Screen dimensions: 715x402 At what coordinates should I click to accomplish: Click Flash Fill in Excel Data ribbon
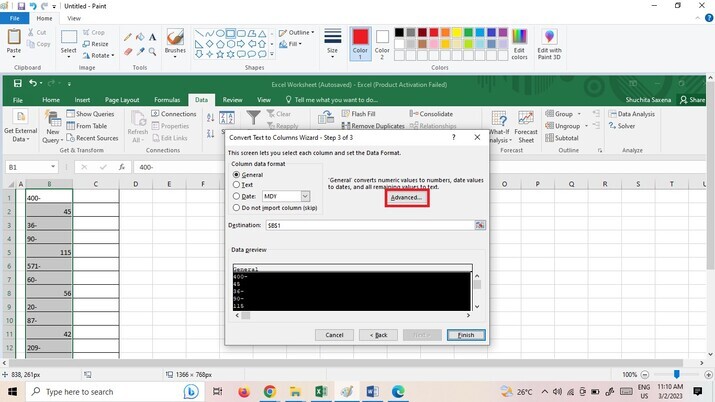coord(358,113)
